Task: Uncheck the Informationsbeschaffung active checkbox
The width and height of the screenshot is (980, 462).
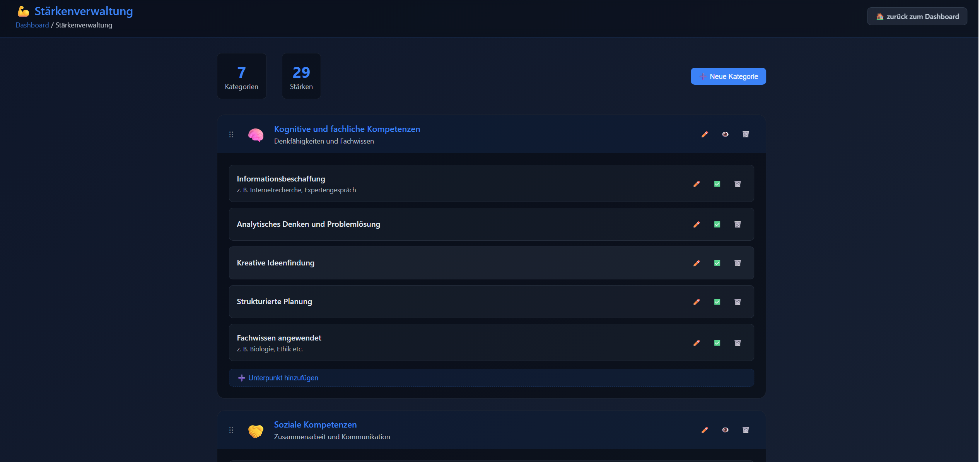Action: pos(717,184)
